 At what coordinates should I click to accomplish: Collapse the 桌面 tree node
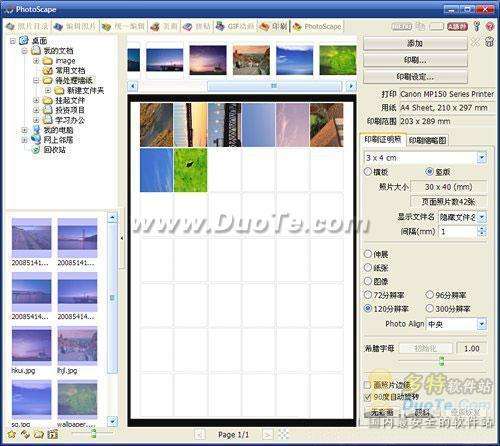click(13, 41)
